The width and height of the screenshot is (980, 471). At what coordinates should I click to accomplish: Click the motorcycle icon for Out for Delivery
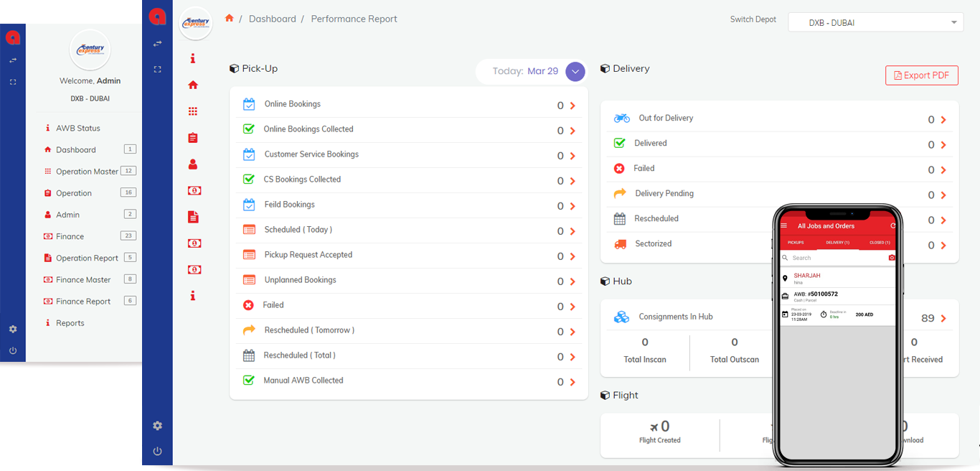coord(621,118)
